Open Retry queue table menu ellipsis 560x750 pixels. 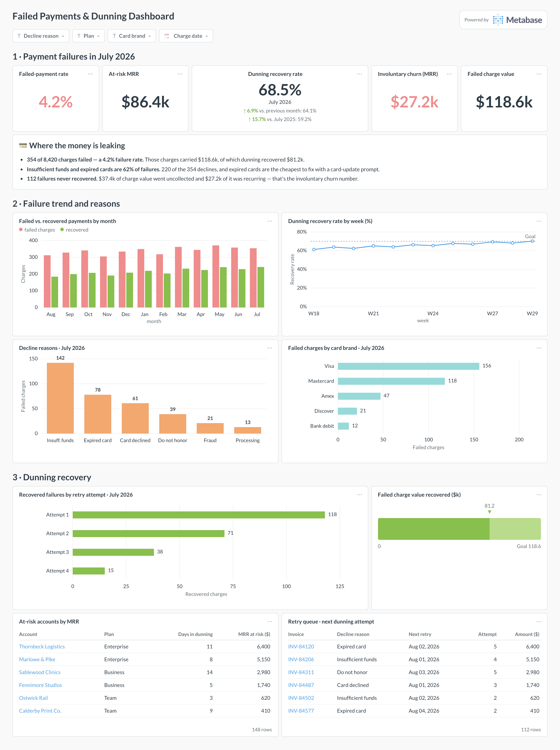(539, 622)
